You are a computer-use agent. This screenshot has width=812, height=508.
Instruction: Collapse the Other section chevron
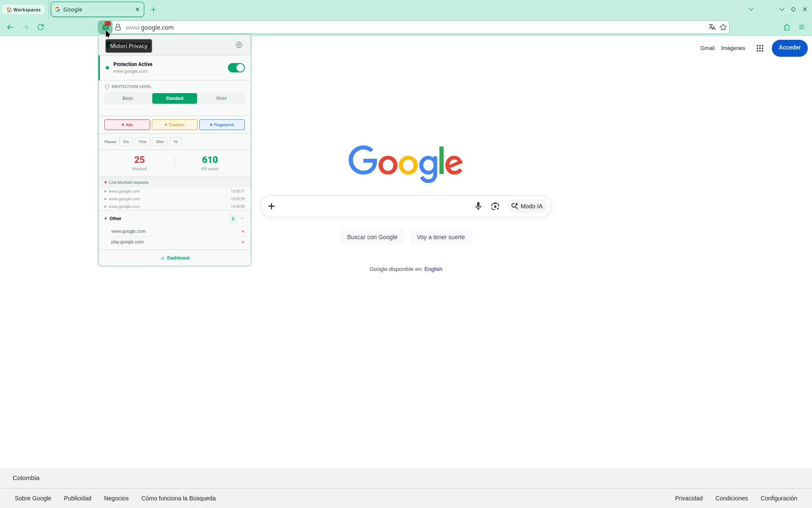[x=242, y=218]
